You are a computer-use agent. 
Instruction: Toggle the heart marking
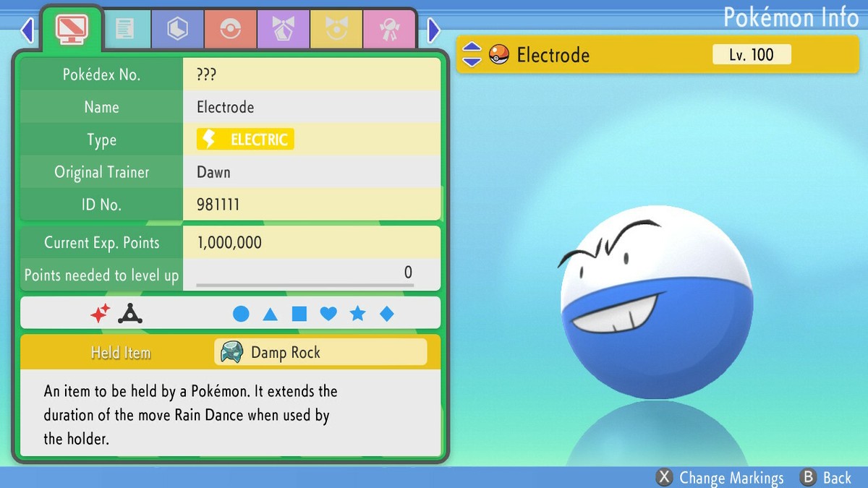328,314
